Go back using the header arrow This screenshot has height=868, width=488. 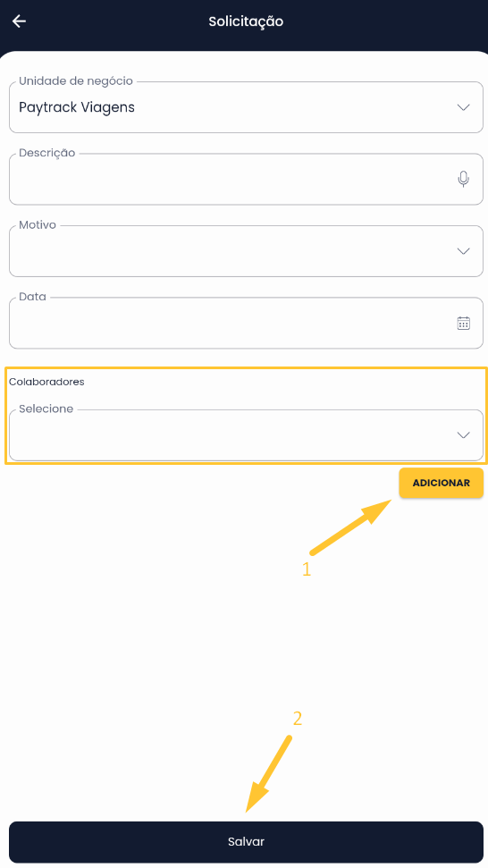coord(20,21)
